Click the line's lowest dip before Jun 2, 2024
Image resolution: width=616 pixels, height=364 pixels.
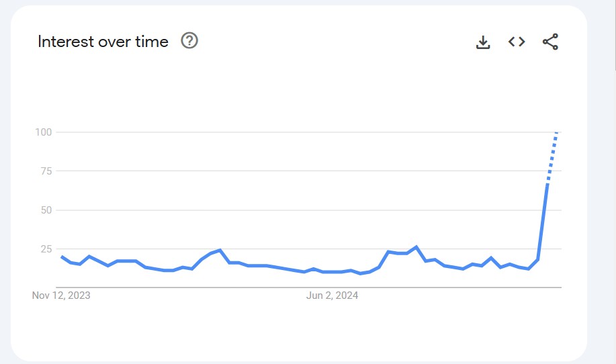point(304,272)
